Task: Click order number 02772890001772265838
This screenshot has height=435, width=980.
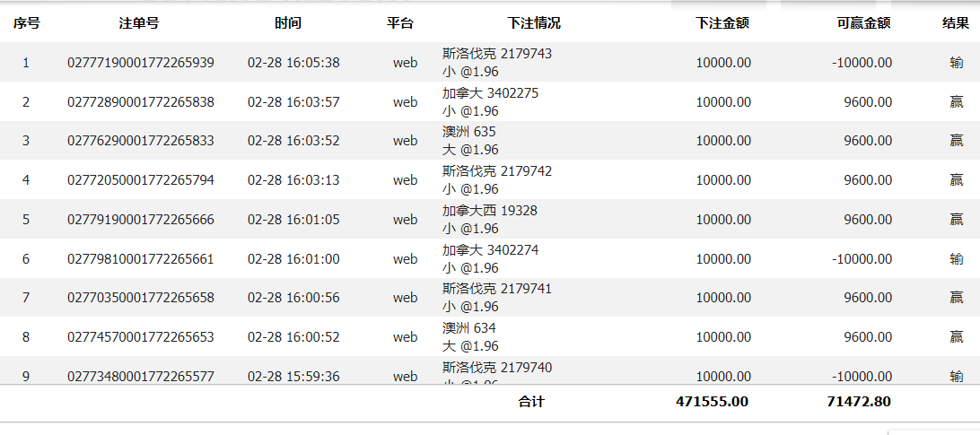Action: tap(141, 102)
